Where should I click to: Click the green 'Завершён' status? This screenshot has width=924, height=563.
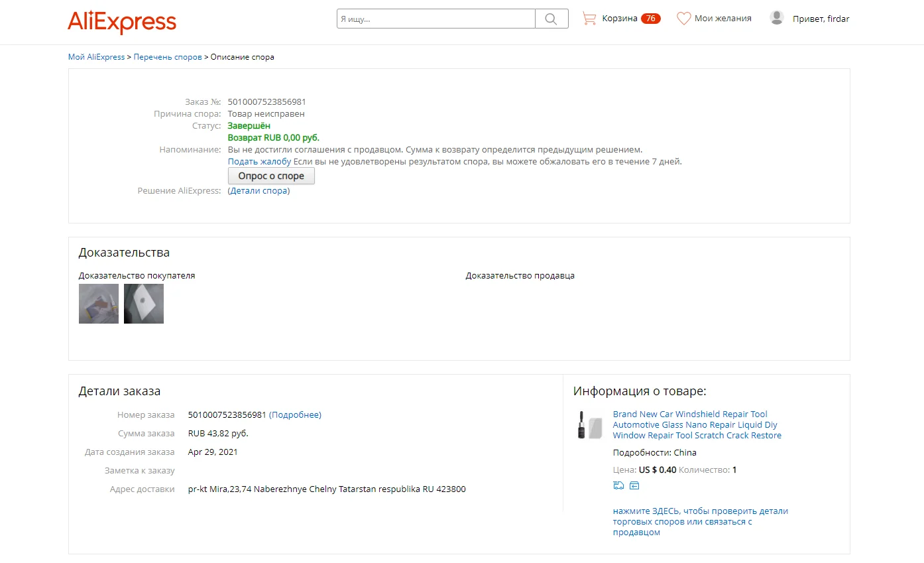point(249,126)
